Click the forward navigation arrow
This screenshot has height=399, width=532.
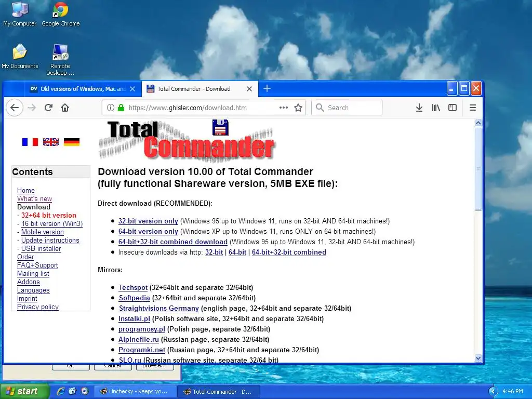[x=32, y=108]
